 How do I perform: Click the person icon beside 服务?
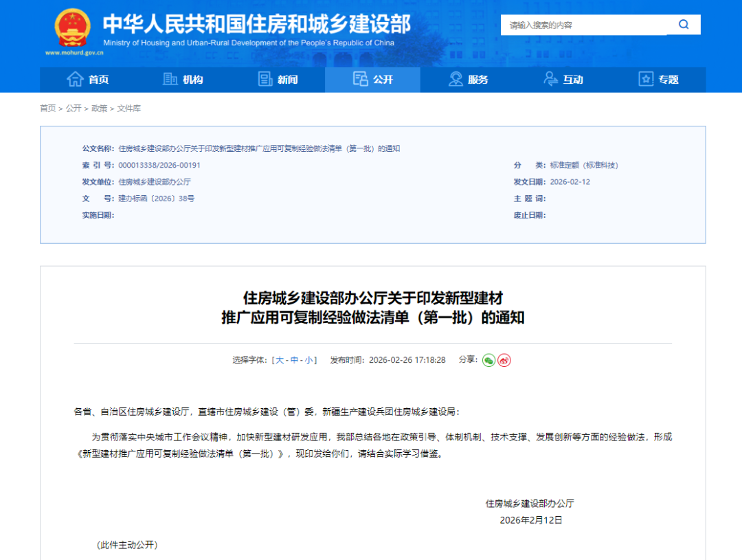coord(456,79)
